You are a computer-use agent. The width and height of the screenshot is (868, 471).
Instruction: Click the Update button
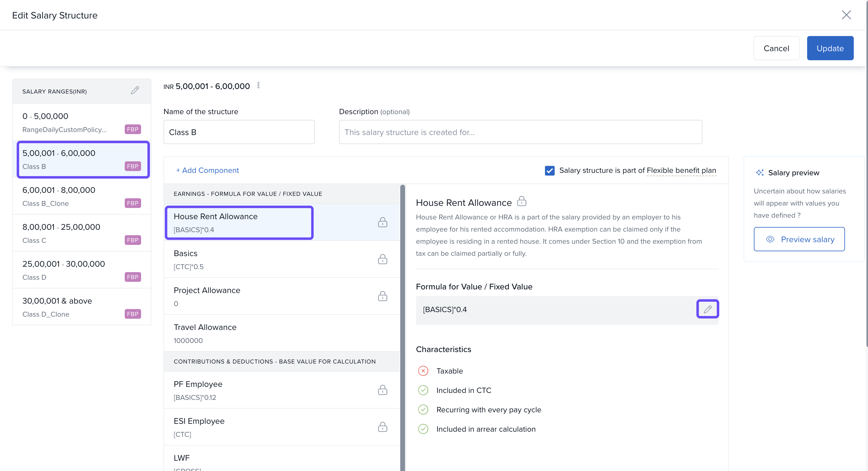point(830,48)
